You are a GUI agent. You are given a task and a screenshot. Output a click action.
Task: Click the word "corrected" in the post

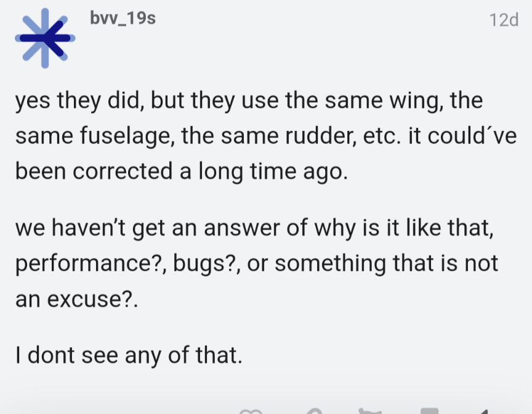123,171
